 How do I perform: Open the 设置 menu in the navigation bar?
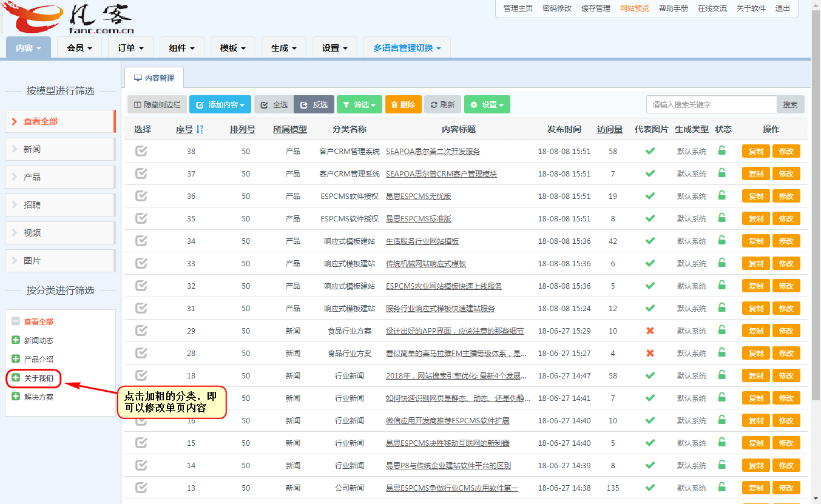click(x=334, y=48)
